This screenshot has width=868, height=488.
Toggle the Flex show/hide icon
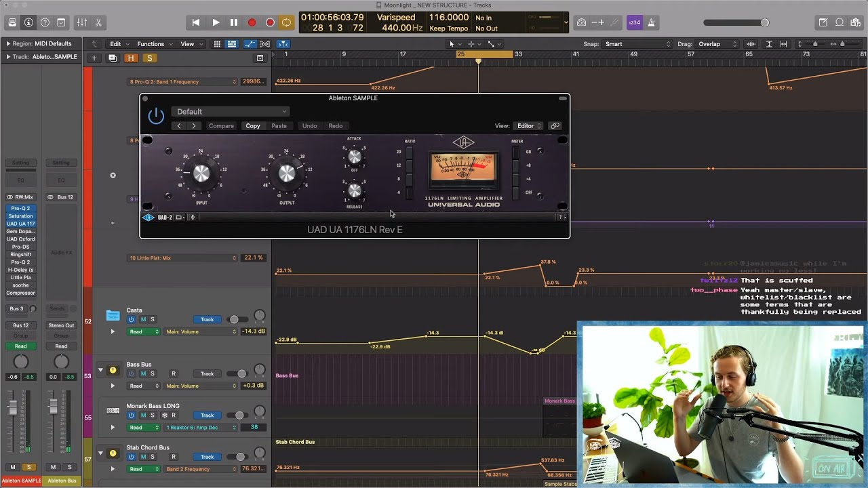click(265, 44)
